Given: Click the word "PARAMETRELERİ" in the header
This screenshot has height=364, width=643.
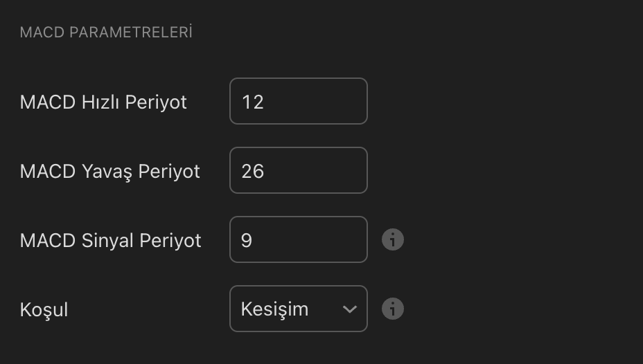Looking at the screenshot, I should point(131,33).
